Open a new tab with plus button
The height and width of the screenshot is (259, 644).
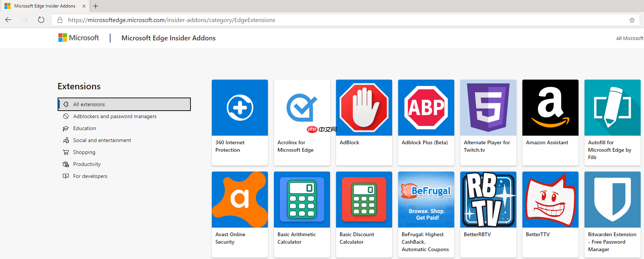96,6
